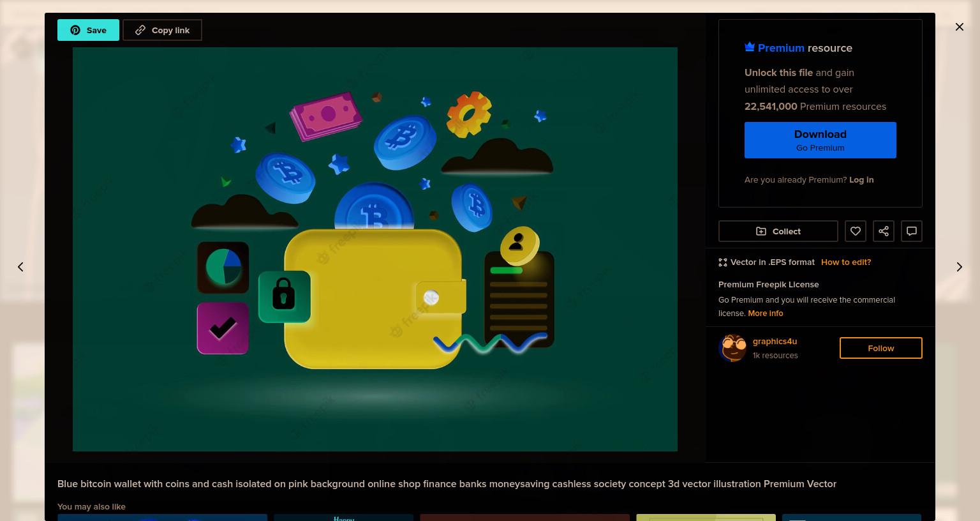Image resolution: width=980 pixels, height=521 pixels.
Task: Click the 'Premium Freepik License' heading
Action: [x=768, y=285]
